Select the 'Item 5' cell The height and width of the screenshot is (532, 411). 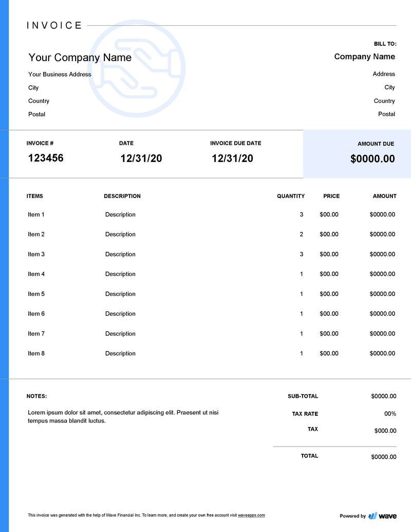click(36, 294)
